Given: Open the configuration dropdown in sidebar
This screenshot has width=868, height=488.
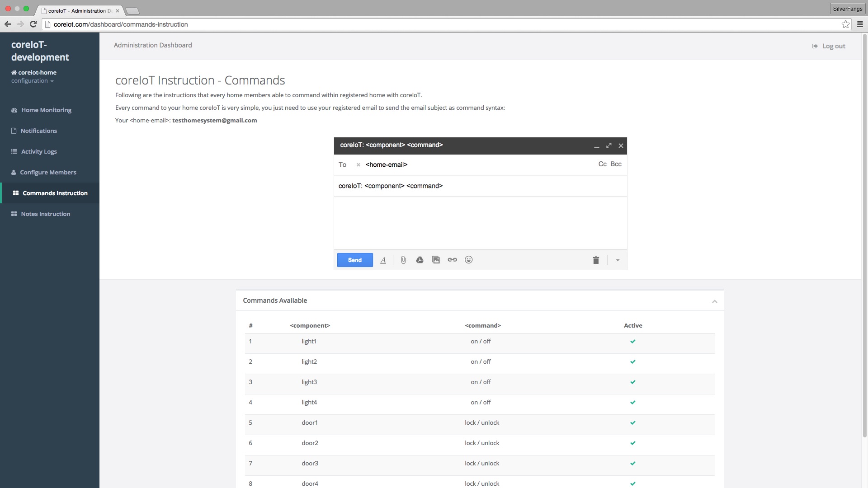Looking at the screenshot, I should (32, 81).
